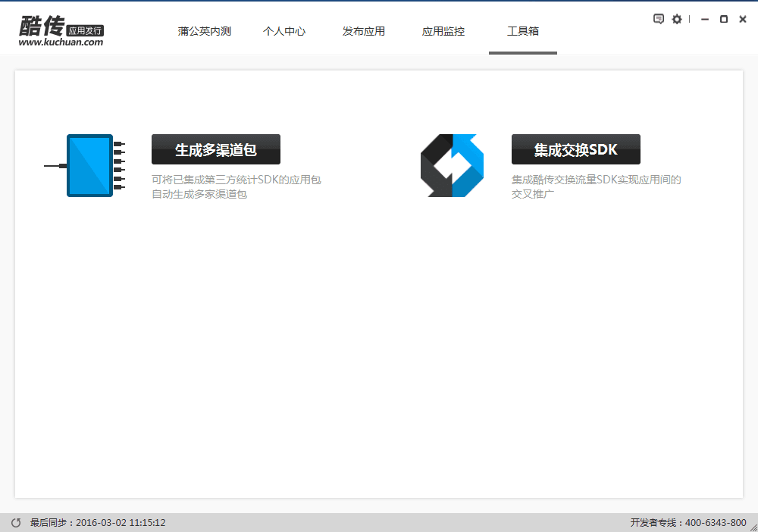Close the Kuchuan application window
Viewport: 758px width, 532px height.
(x=743, y=19)
